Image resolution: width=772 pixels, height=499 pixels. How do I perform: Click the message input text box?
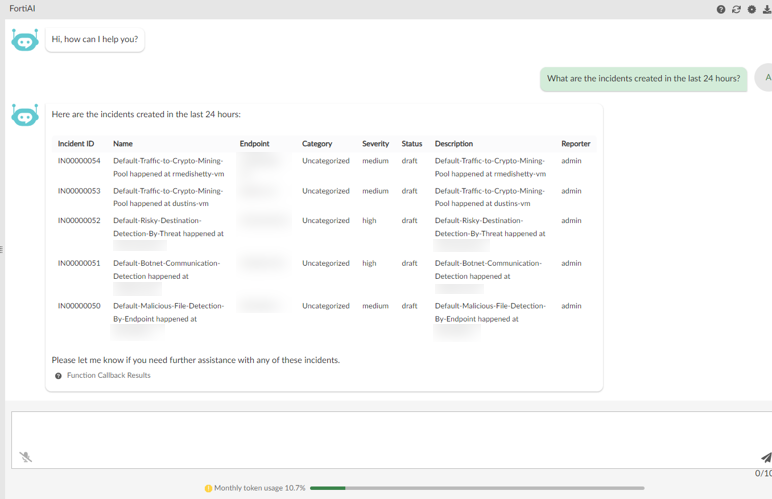[x=391, y=440]
